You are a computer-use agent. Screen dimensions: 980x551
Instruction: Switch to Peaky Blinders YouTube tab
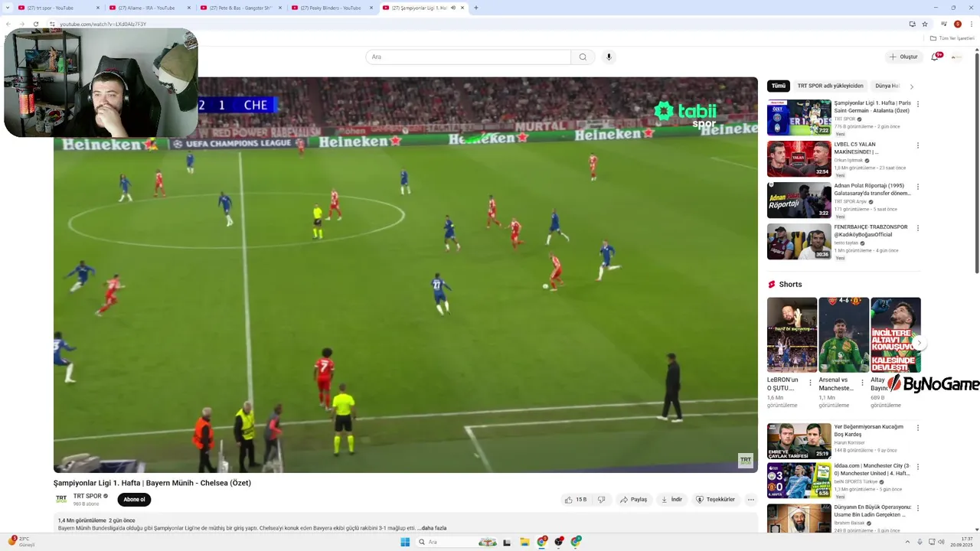tap(332, 8)
